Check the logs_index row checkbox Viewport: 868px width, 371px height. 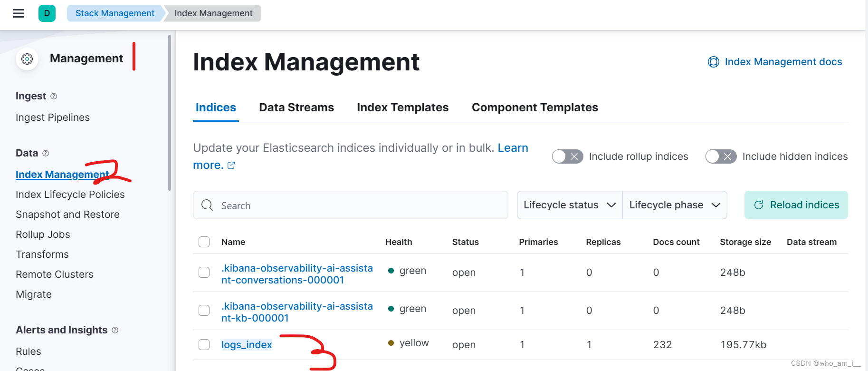point(204,345)
